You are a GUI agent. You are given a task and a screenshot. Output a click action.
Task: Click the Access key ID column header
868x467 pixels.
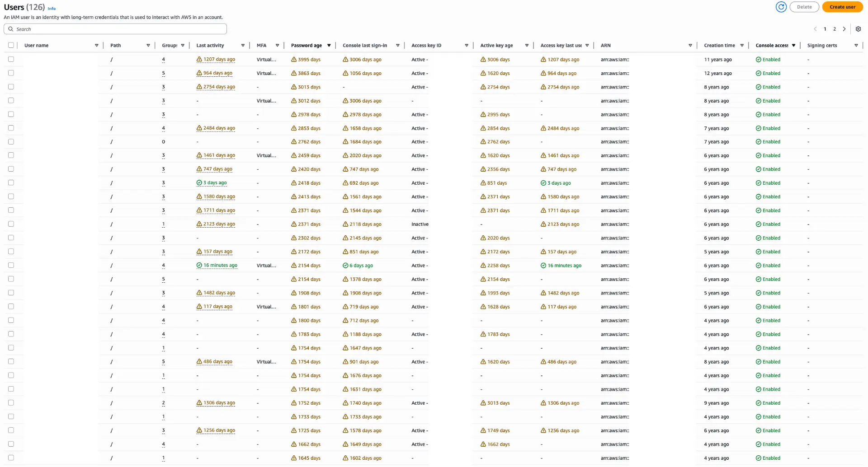(426, 45)
